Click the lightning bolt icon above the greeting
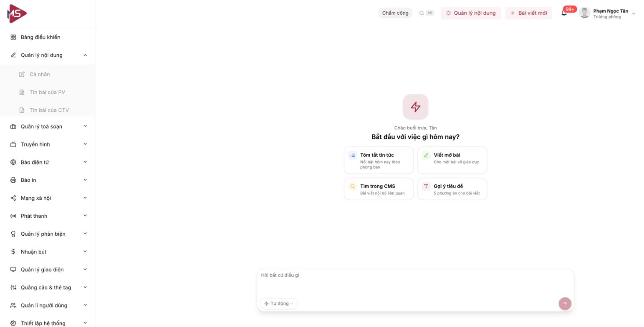 click(x=415, y=107)
